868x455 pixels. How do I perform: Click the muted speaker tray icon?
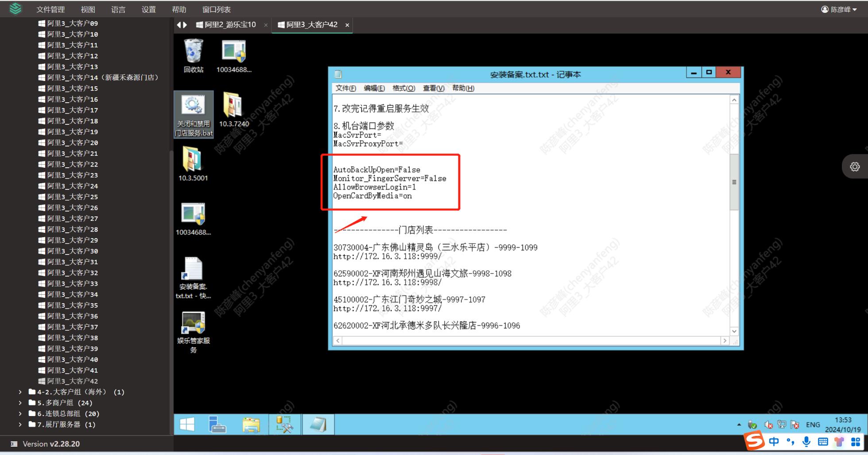pyautogui.click(x=768, y=425)
